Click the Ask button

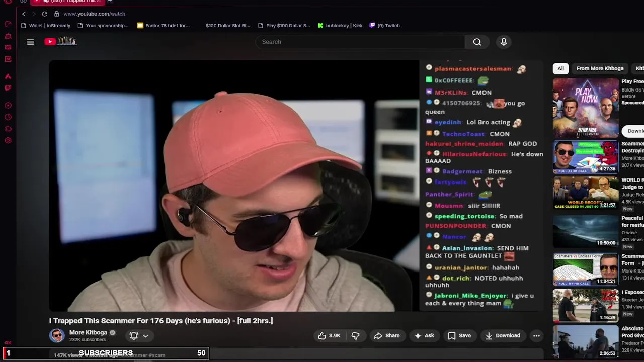pos(424,335)
